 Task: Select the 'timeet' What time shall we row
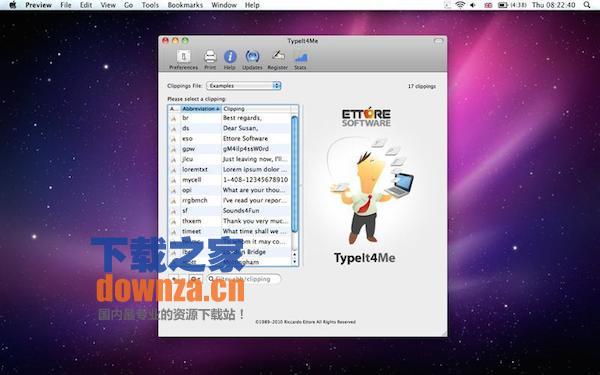coord(230,232)
